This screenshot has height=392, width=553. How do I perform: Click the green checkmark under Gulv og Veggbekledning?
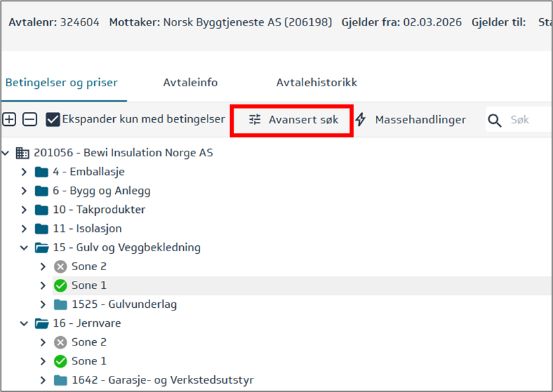61,286
